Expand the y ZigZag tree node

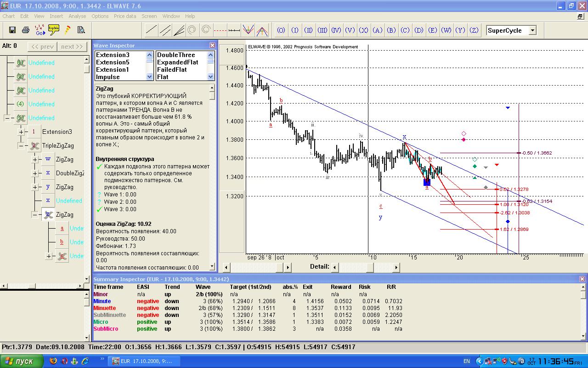[x=35, y=187]
